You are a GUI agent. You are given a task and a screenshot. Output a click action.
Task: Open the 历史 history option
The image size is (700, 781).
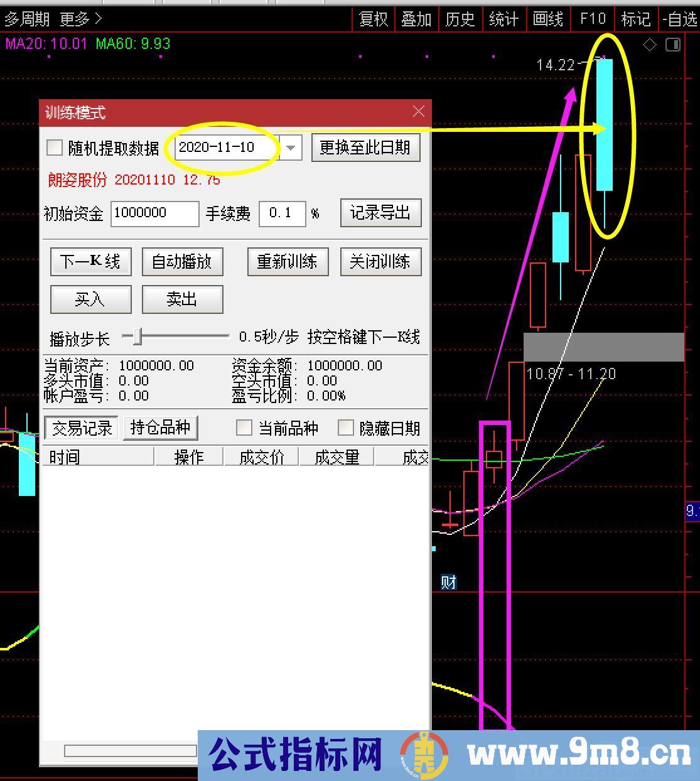click(x=460, y=19)
